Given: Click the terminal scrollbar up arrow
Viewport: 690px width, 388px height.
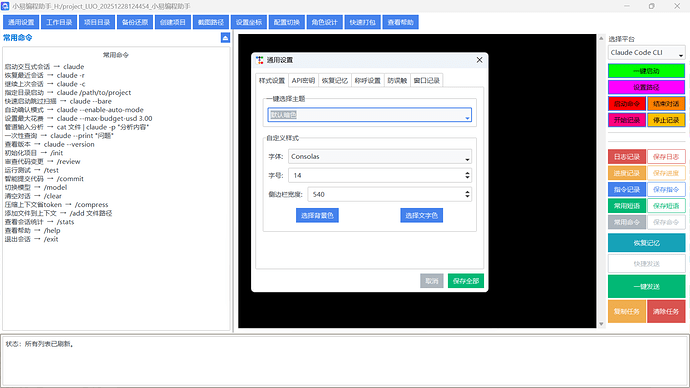Looking at the screenshot, I should pos(601,38).
